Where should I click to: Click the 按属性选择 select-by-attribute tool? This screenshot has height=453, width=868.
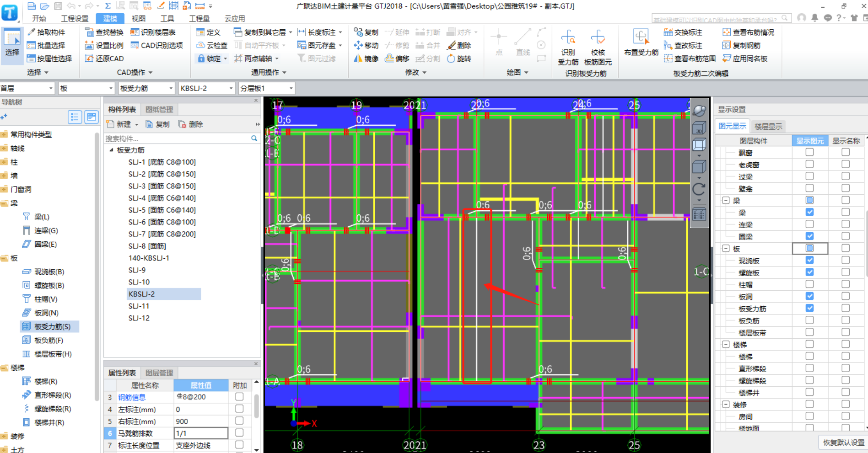pyautogui.click(x=49, y=59)
